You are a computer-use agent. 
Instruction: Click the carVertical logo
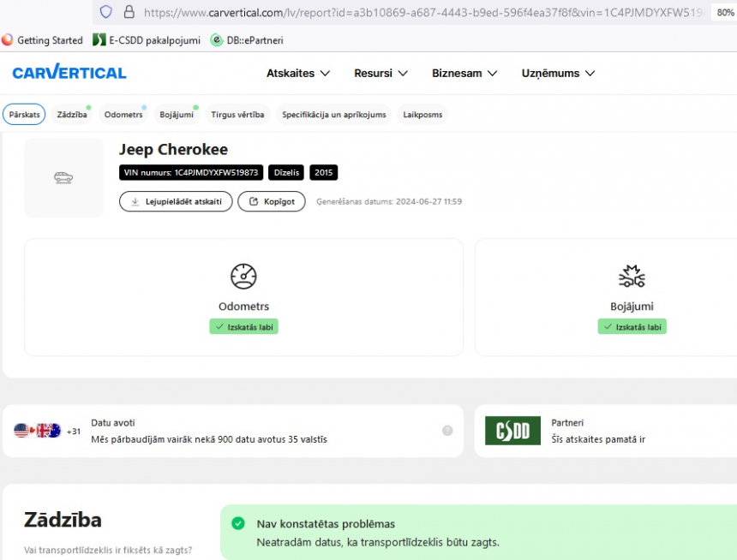click(69, 72)
